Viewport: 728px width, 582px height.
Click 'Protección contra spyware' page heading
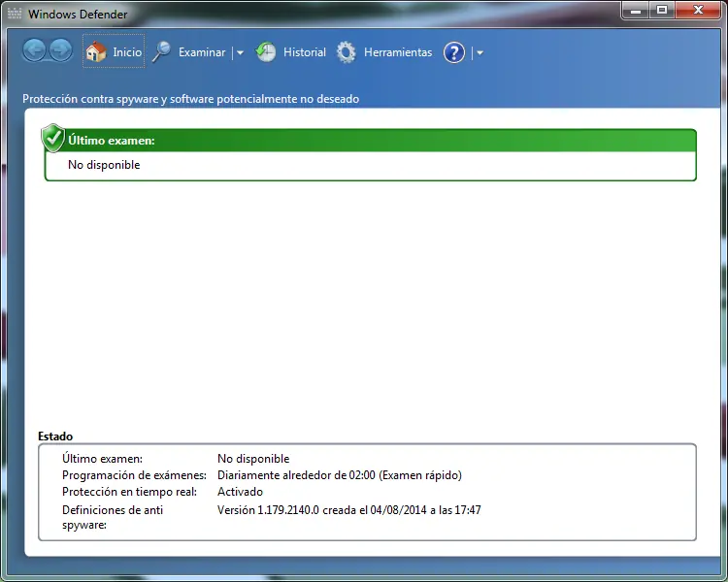point(190,99)
